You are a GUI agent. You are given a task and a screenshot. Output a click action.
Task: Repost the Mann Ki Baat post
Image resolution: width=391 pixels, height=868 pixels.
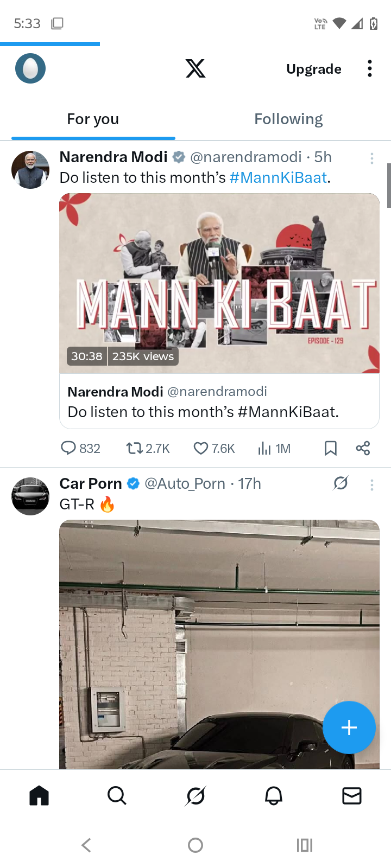(134, 448)
